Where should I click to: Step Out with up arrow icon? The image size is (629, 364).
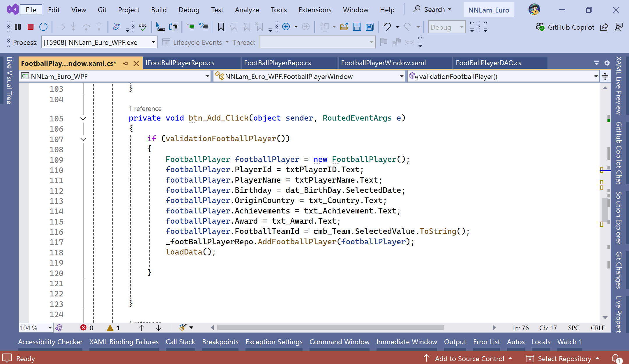point(99,27)
